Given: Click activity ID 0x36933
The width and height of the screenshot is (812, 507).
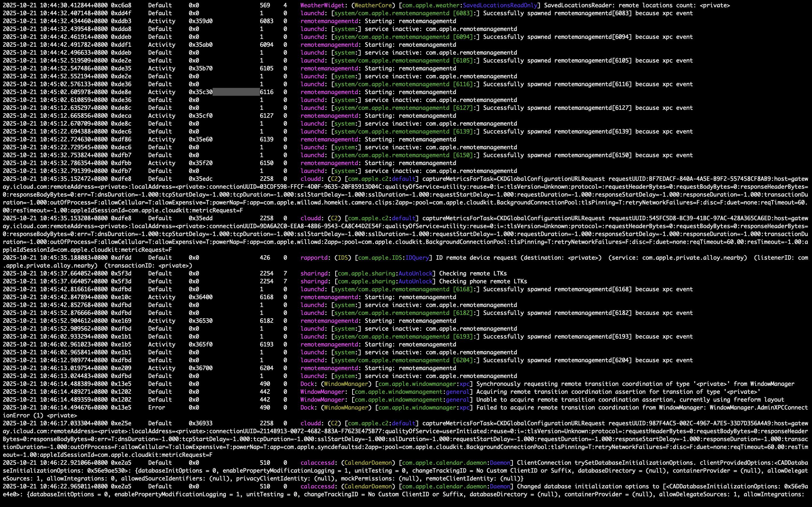Looking at the screenshot, I should (200, 423).
